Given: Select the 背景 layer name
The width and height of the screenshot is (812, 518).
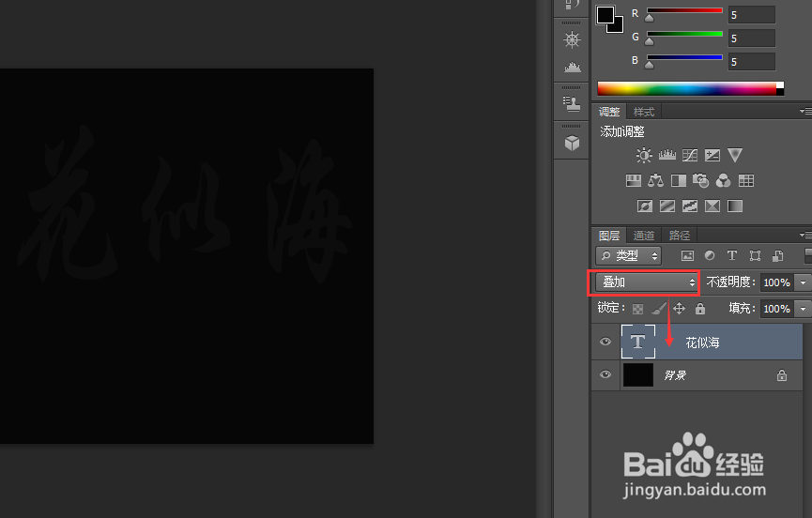Looking at the screenshot, I should (x=675, y=375).
